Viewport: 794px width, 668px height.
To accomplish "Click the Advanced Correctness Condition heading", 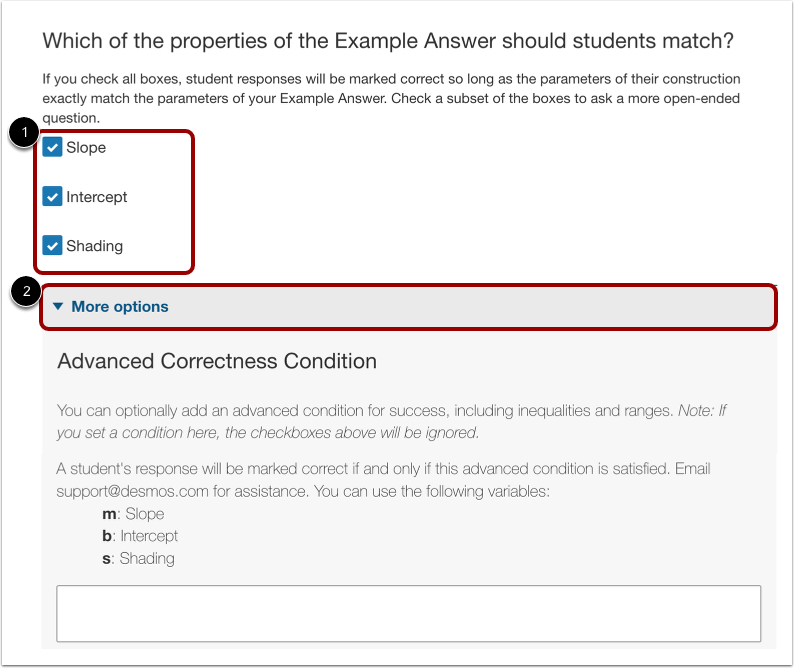I will coord(217,361).
